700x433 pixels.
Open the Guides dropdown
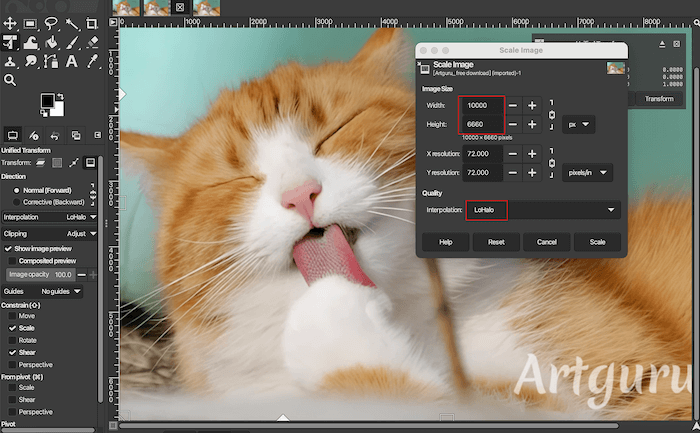pyautogui.click(x=42, y=291)
